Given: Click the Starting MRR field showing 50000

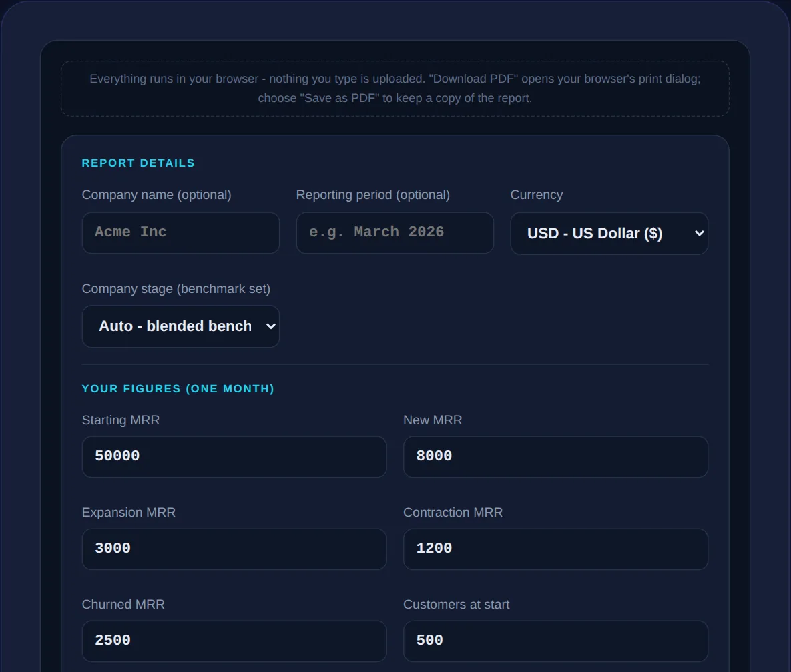Looking at the screenshot, I should [x=234, y=457].
